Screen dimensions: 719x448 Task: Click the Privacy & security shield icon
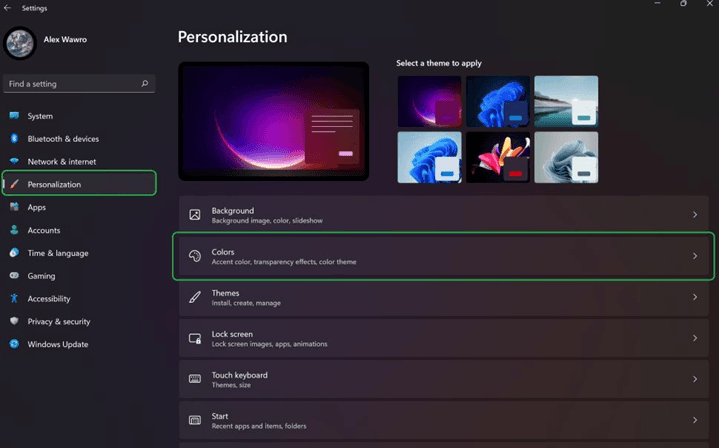(14, 321)
